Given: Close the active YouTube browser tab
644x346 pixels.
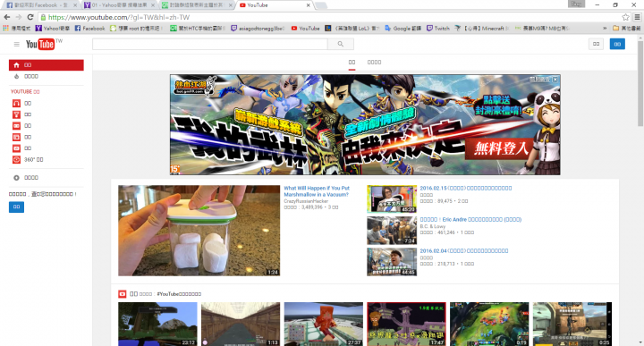Looking at the screenshot, I should 308,5.
